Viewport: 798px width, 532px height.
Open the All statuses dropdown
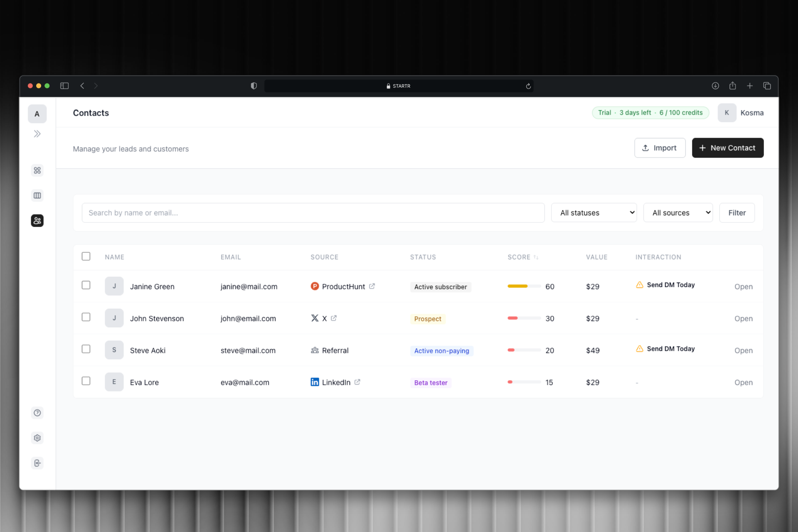594,212
